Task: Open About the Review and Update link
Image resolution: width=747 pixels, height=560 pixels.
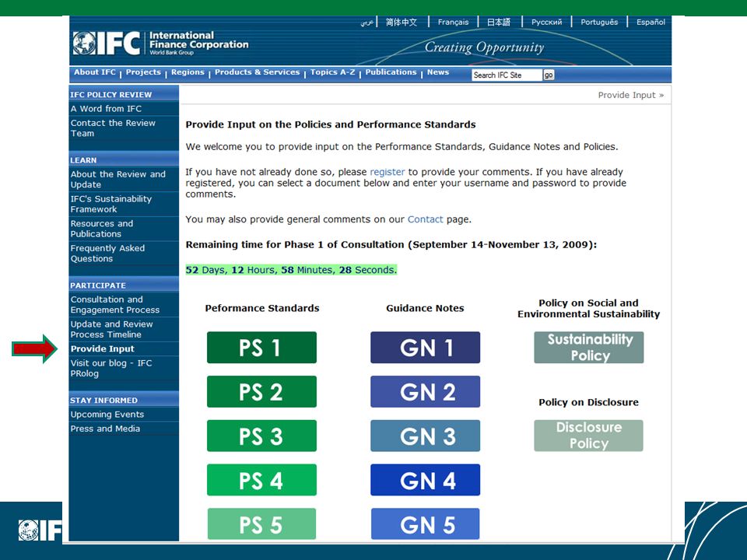Action: [x=117, y=180]
